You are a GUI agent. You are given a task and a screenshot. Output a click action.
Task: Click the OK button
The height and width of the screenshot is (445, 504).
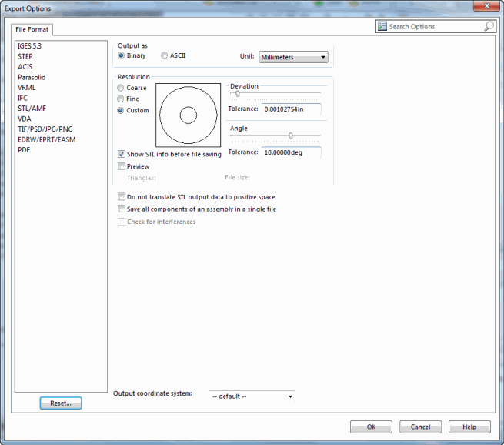tap(371, 427)
